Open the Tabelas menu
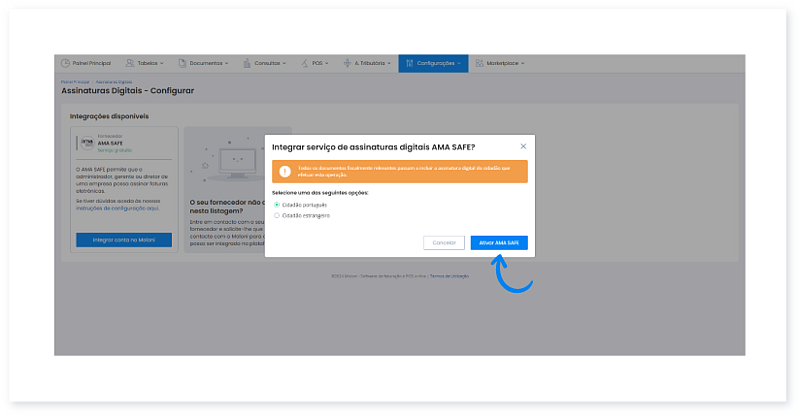Viewport: 800px width, 416px height. 146,63
